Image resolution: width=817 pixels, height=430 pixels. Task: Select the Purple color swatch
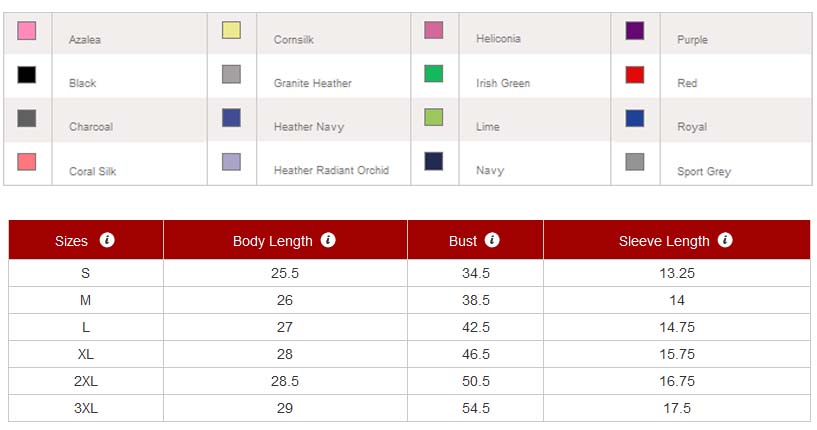635,31
